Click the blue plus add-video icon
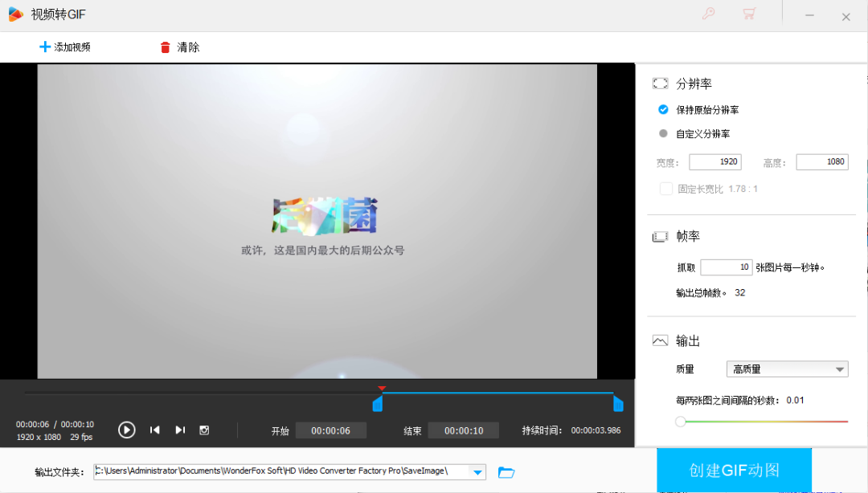 tap(45, 47)
